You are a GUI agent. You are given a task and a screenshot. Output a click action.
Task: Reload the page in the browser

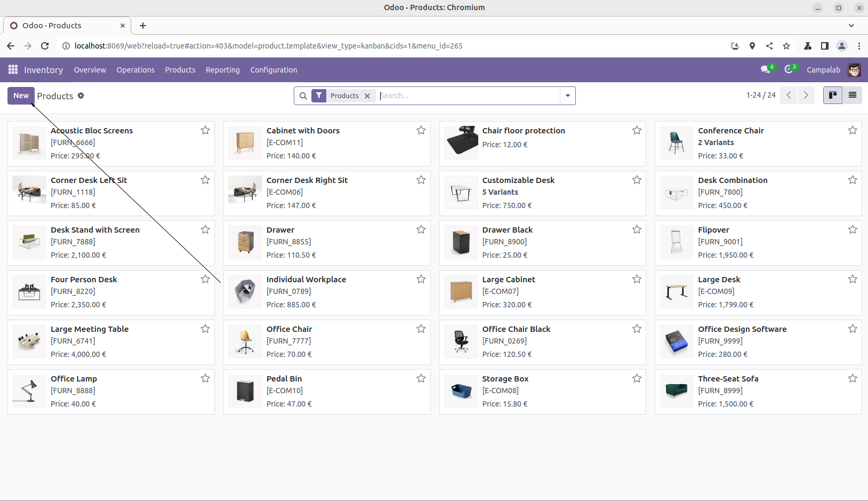(x=45, y=46)
